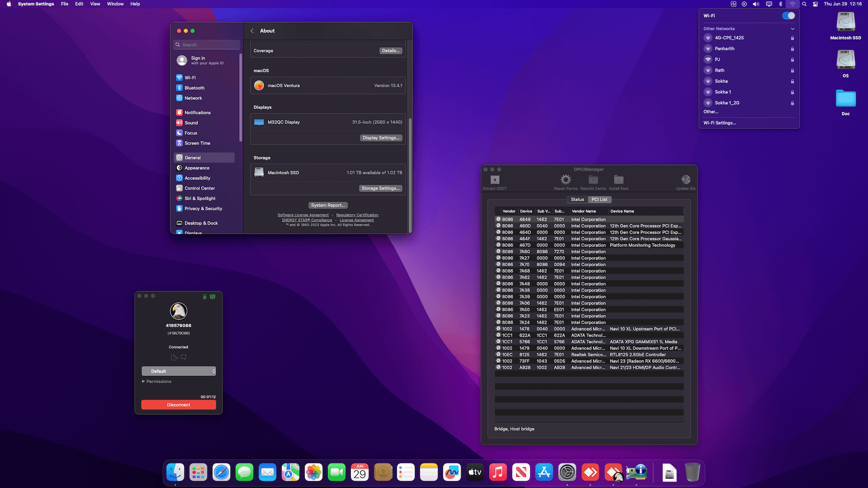
Task: Click Extract DSDT icon in DPCIManager
Action: point(495,180)
